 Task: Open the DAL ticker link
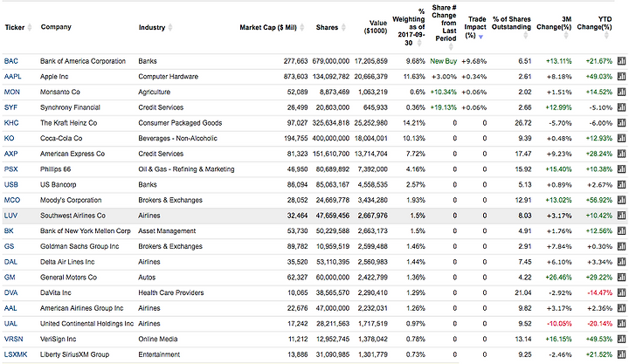coord(10,261)
